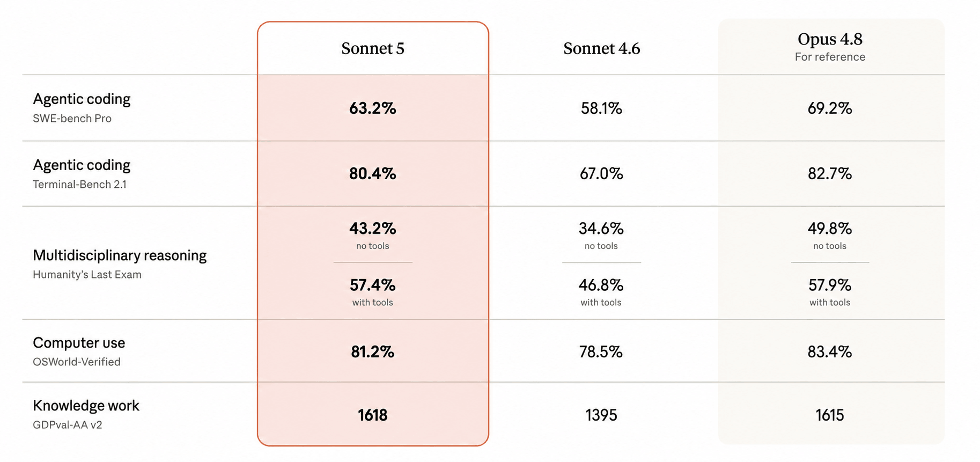Click the Opus 4.8 column header
The height and width of the screenshot is (462, 980).
pos(830,39)
